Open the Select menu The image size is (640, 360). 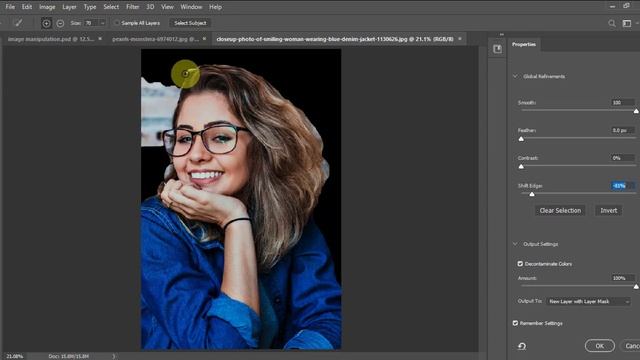coord(111,7)
